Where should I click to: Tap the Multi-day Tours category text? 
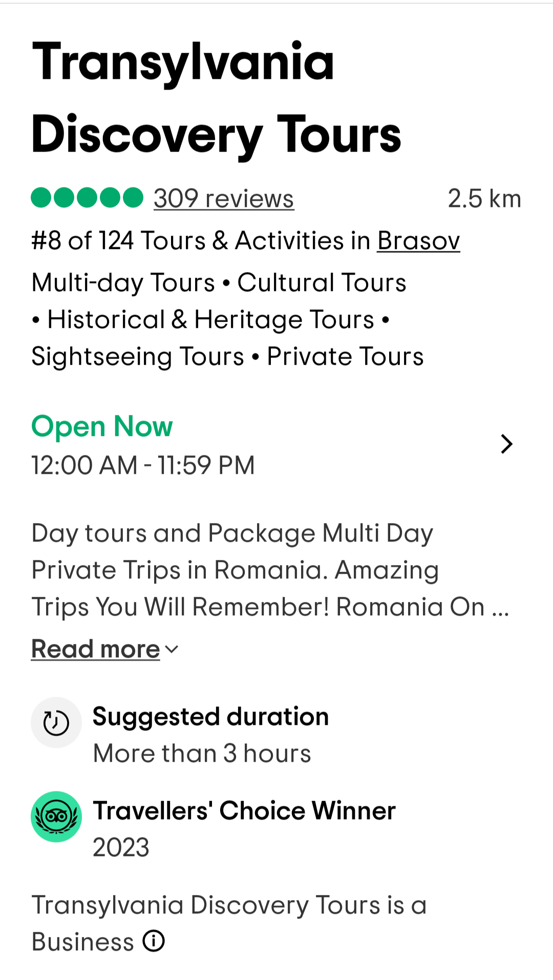[x=123, y=282]
